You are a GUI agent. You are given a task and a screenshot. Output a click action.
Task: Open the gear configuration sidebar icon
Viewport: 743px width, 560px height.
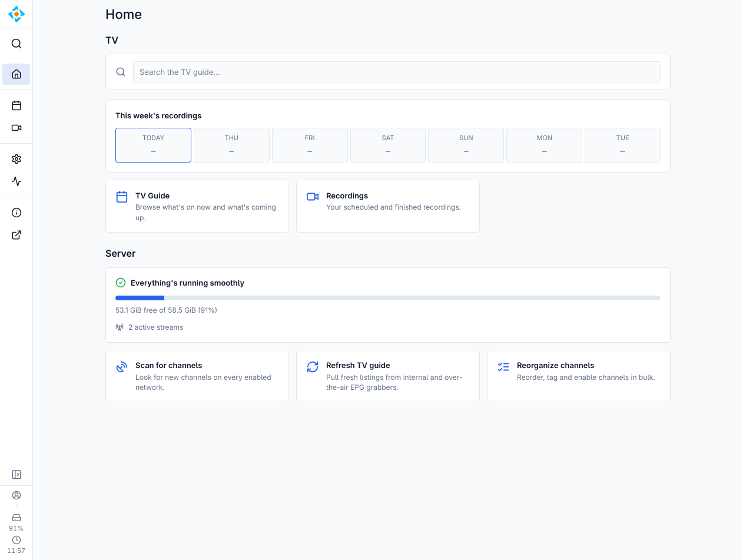[x=16, y=159]
